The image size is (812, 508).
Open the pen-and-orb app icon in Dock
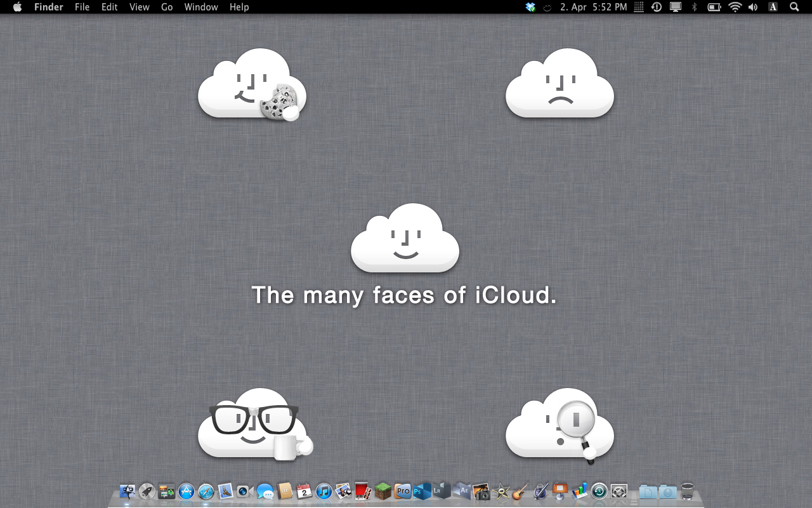click(540, 491)
